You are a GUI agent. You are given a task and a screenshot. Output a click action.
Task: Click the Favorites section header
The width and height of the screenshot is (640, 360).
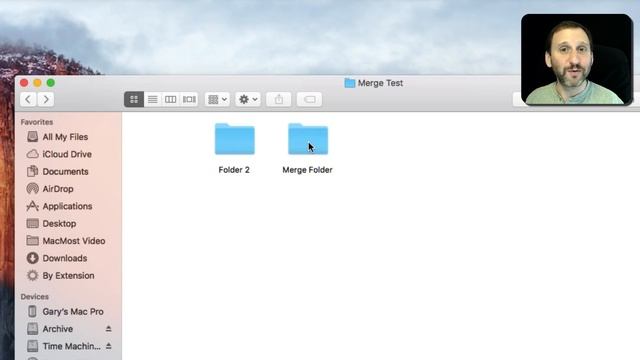tap(37, 122)
